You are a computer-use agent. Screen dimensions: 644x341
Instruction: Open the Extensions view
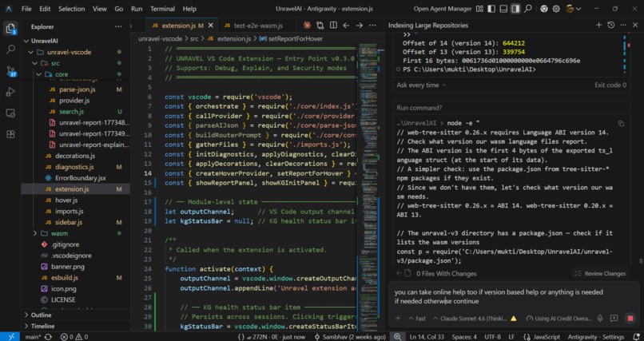10,134
